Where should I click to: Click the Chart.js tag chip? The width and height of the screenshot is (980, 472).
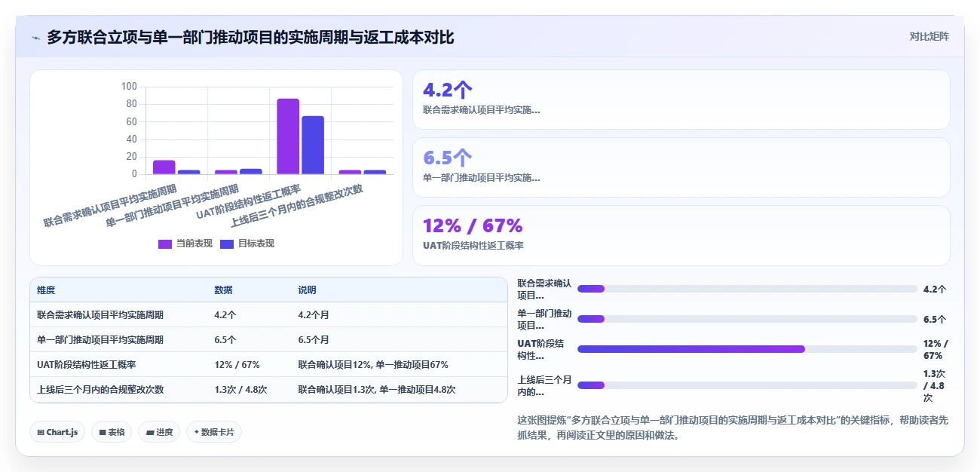pyautogui.click(x=57, y=432)
